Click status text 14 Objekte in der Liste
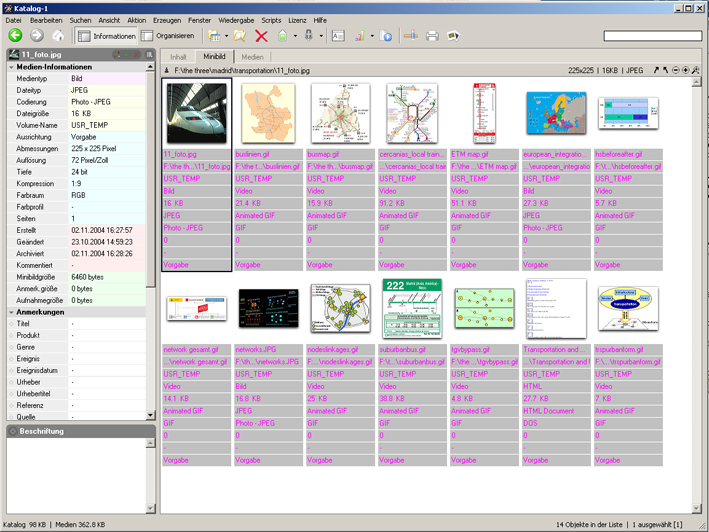This screenshot has height=532, width=709. point(589,525)
